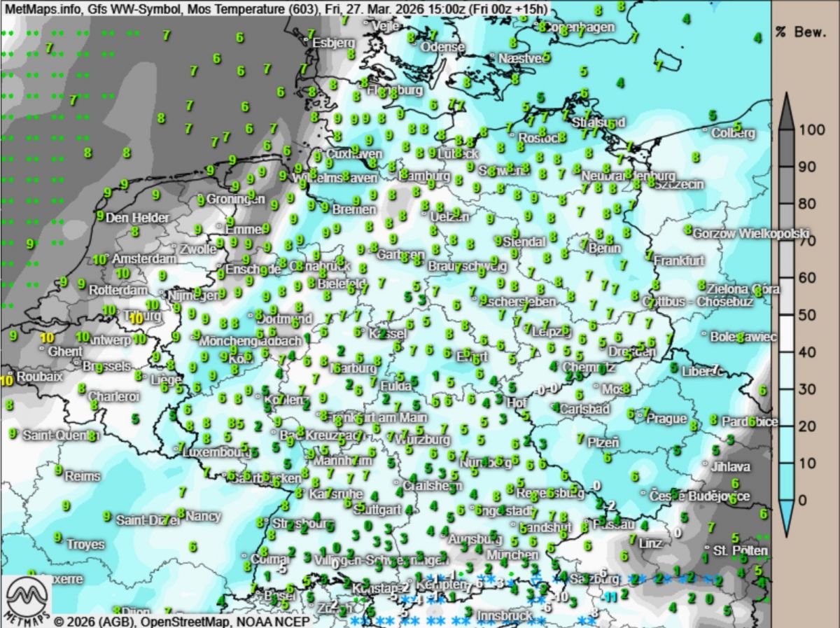Click the Den Helder label

click(137, 218)
